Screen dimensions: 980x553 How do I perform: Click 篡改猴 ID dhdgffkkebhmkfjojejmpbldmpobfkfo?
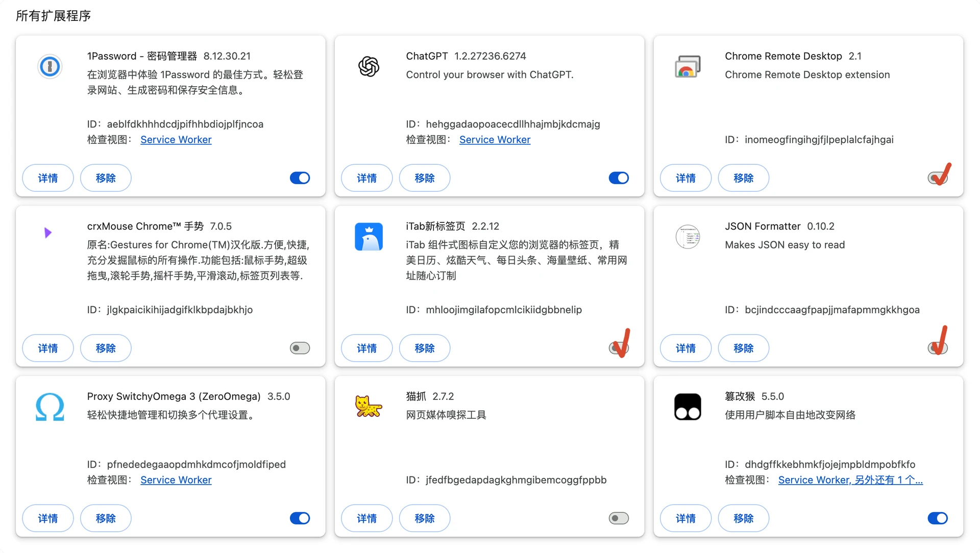[x=830, y=464]
